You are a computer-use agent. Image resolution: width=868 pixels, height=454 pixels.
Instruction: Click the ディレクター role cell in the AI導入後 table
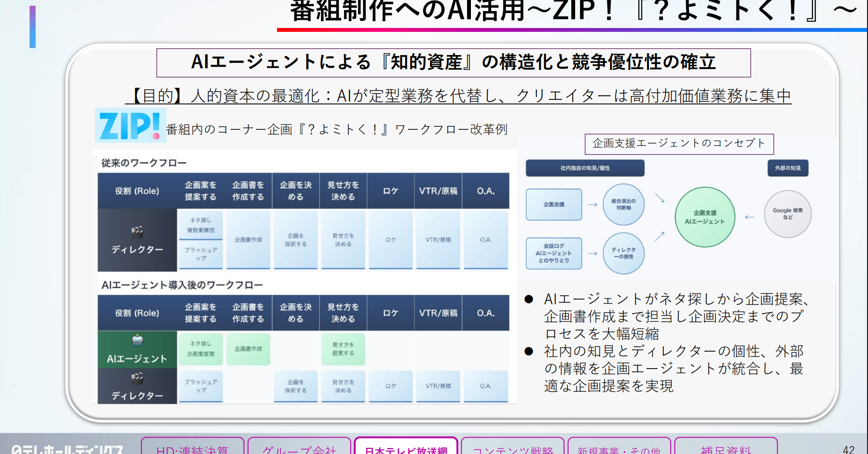tap(137, 386)
